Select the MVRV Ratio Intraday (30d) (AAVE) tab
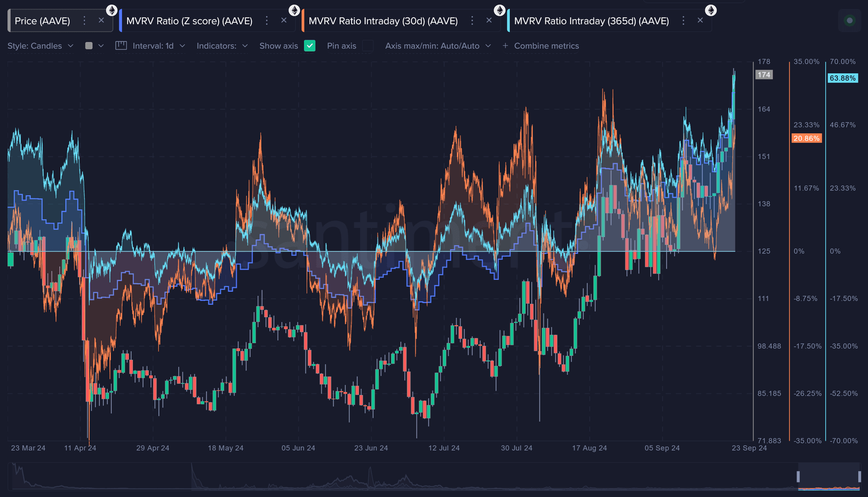 pos(383,21)
